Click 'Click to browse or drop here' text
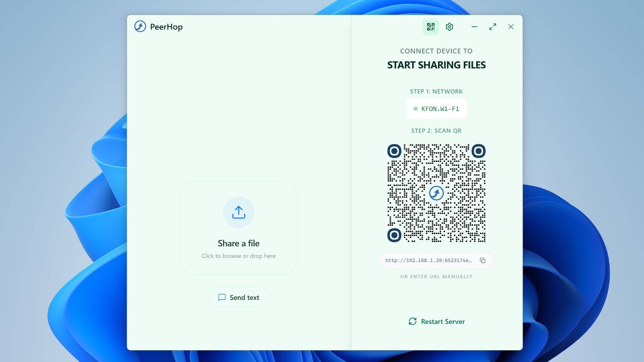 [x=238, y=256]
